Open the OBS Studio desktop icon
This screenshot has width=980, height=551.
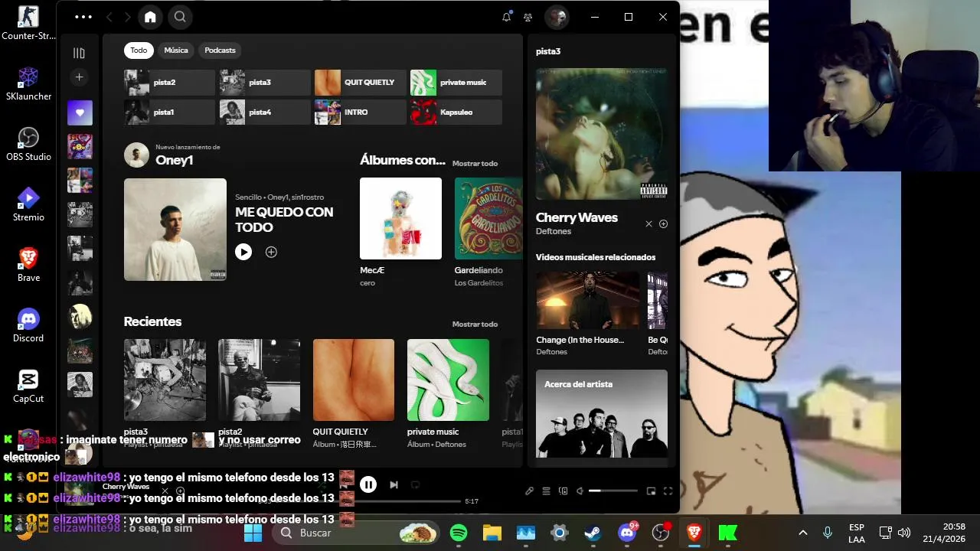pyautogui.click(x=28, y=143)
